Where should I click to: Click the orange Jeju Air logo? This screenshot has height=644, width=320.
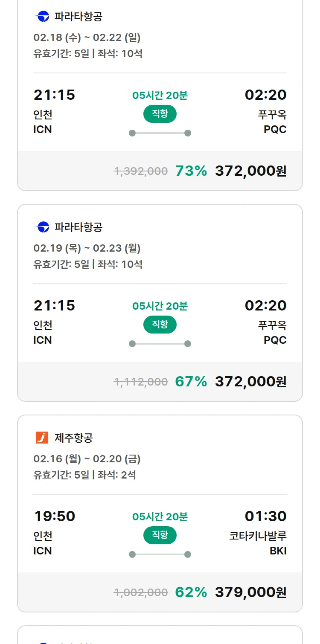42,438
